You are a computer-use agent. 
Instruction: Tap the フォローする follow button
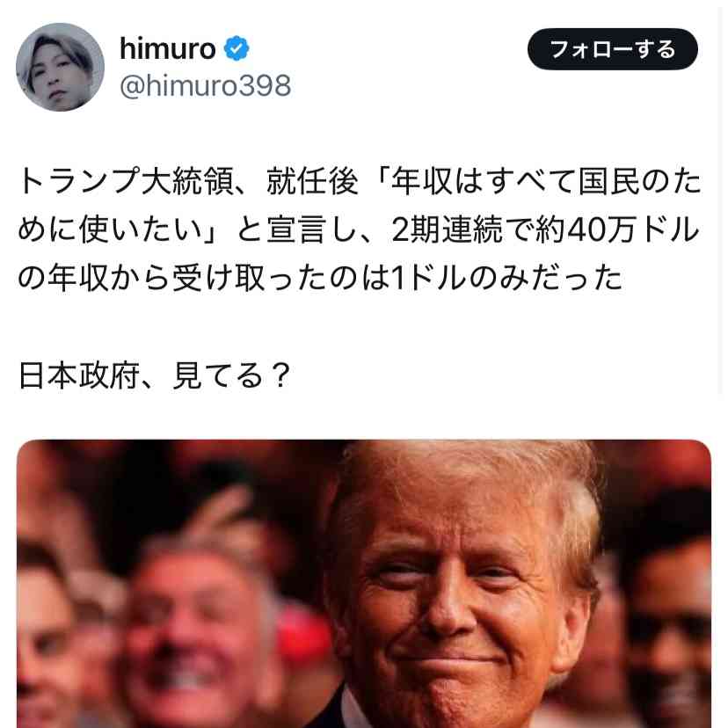coord(613,49)
